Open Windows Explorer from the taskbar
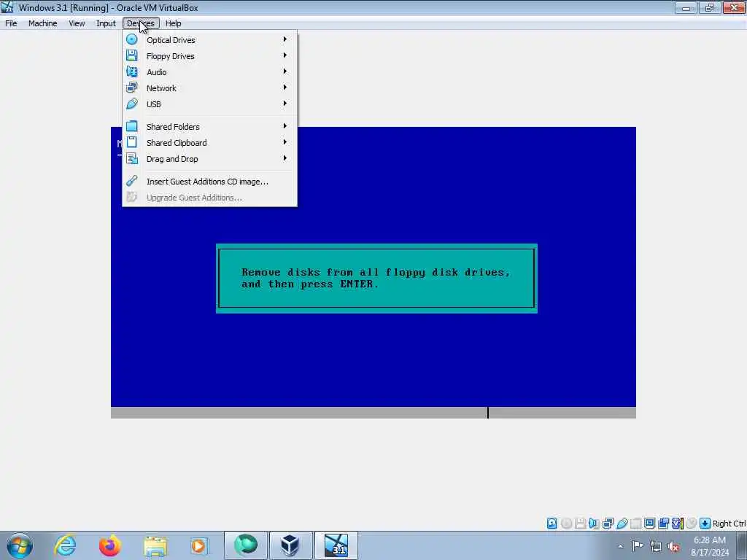747x560 pixels. [155, 546]
